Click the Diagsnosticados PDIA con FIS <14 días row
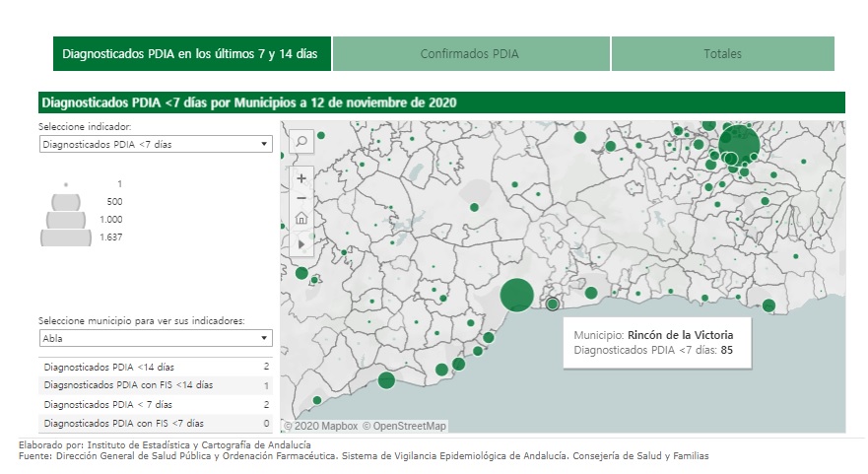This screenshot has width=868, height=474. click(156, 385)
